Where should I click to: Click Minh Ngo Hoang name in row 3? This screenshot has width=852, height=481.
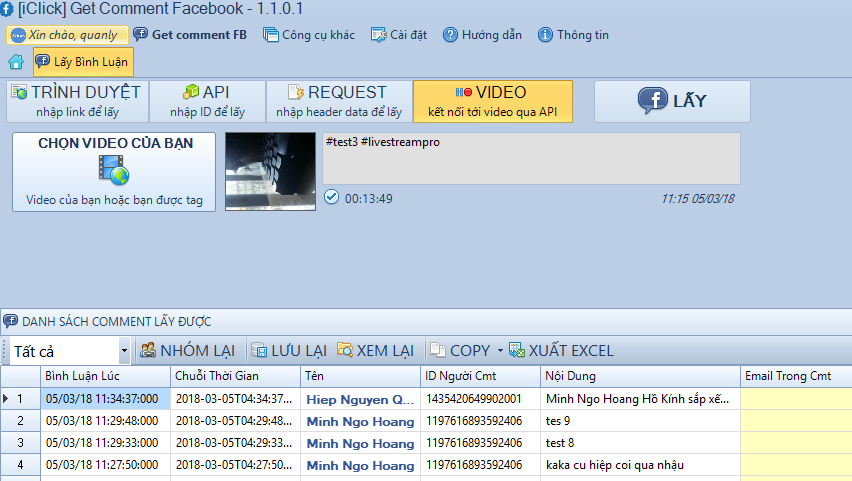click(360, 443)
